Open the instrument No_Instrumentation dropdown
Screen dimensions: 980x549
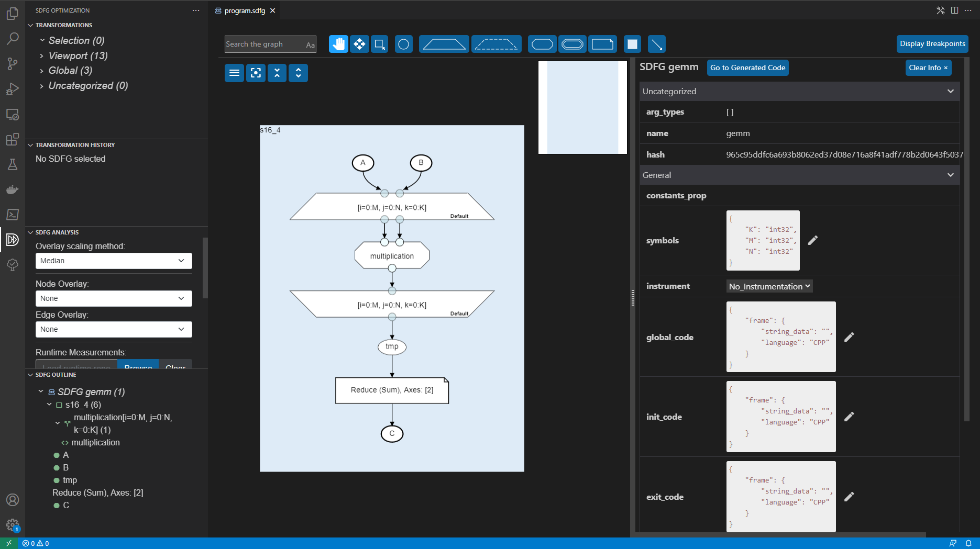click(769, 286)
